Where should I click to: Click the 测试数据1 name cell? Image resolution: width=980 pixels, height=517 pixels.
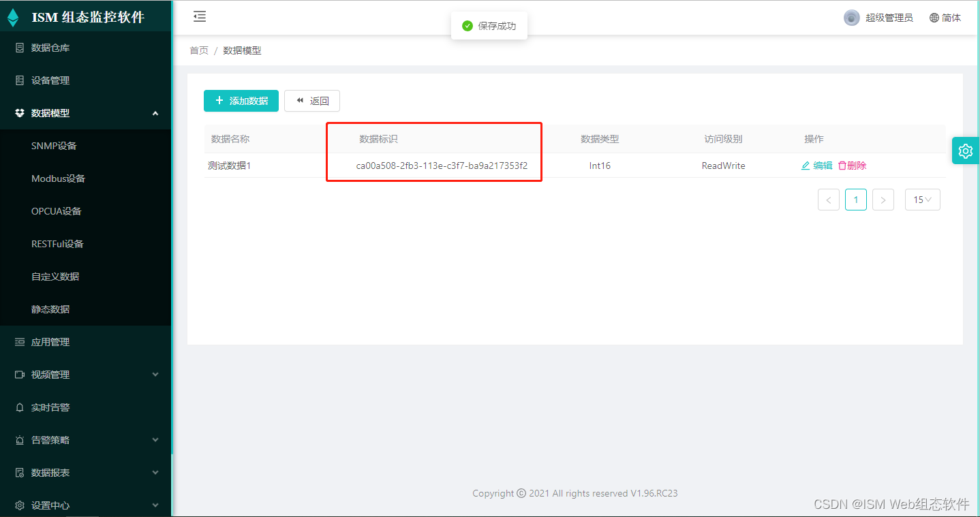[230, 166]
